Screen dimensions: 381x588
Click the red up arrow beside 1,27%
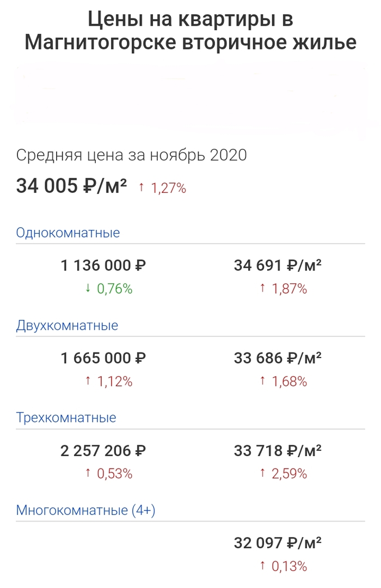coord(142,188)
